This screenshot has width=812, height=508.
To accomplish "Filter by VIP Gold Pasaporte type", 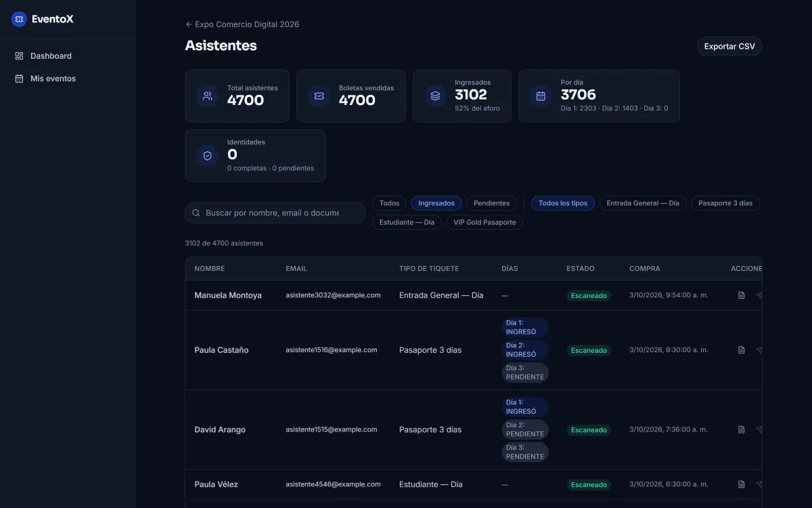I will (484, 222).
